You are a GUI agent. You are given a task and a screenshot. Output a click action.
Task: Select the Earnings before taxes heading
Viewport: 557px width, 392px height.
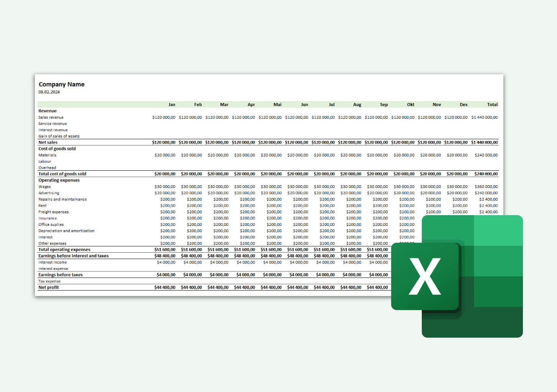[60, 274]
